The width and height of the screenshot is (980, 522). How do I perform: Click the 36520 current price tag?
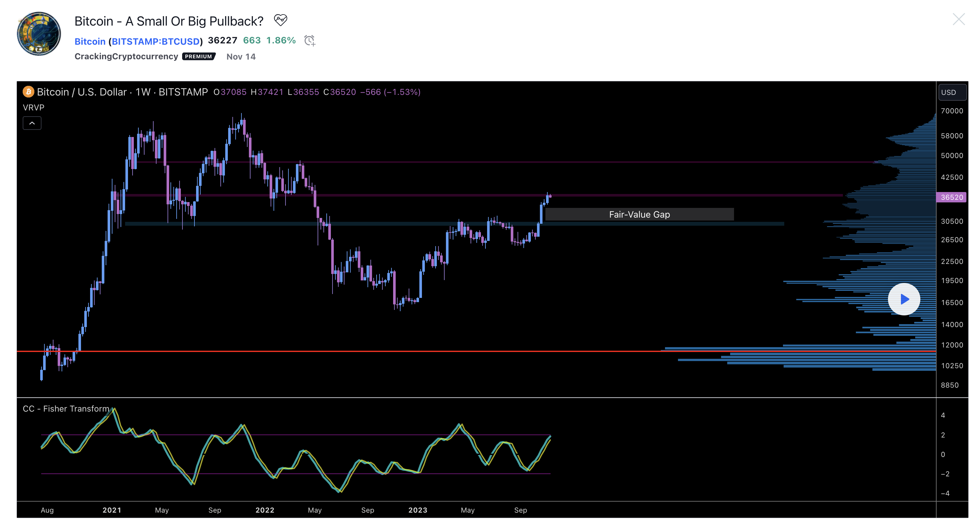click(951, 197)
